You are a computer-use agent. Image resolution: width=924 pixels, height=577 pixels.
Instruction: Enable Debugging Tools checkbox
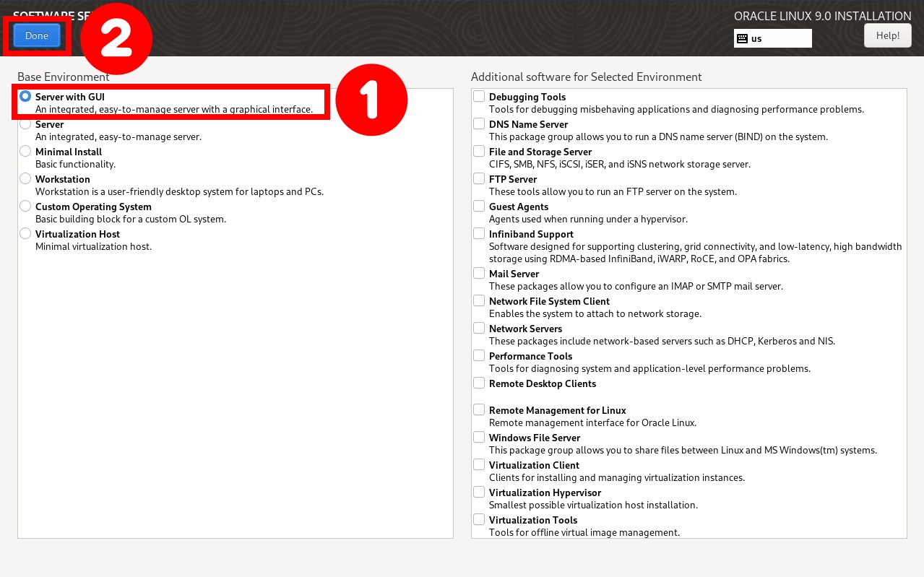pyautogui.click(x=479, y=97)
